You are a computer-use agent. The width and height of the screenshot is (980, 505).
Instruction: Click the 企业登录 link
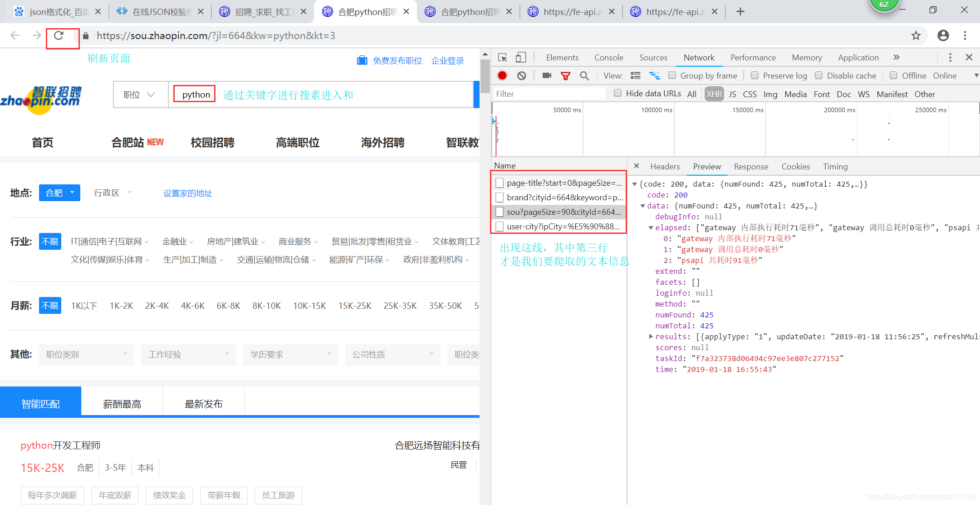coord(448,60)
